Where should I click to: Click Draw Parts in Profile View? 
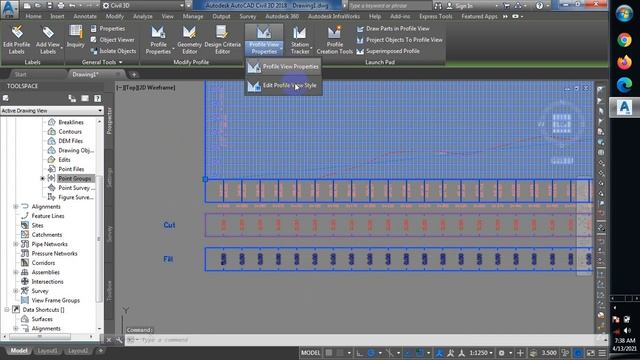[393, 29]
